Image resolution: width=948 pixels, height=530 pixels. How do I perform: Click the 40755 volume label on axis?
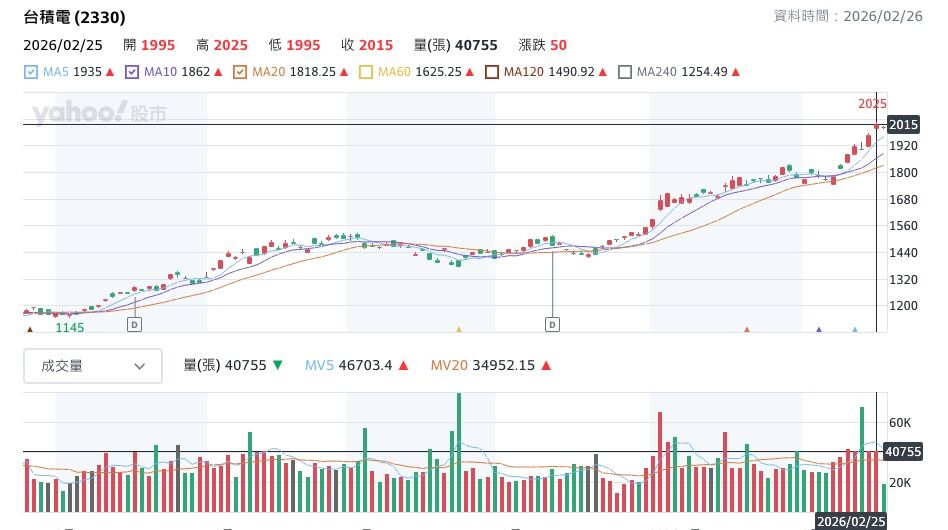(x=904, y=452)
